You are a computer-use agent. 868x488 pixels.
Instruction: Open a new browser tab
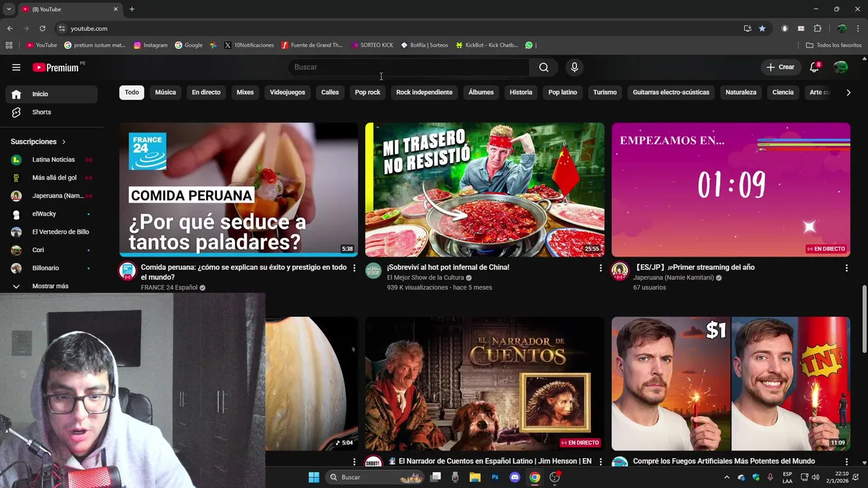(x=132, y=9)
